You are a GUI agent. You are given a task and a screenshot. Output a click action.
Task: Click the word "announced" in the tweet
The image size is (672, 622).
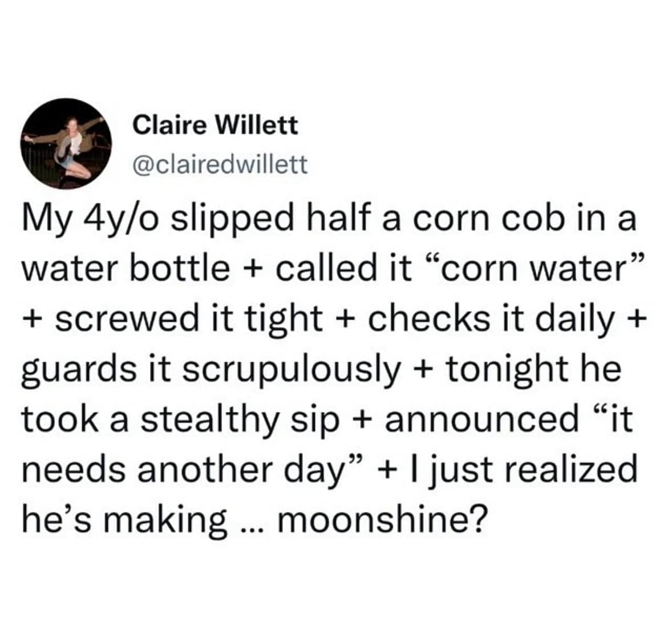coord(481,419)
